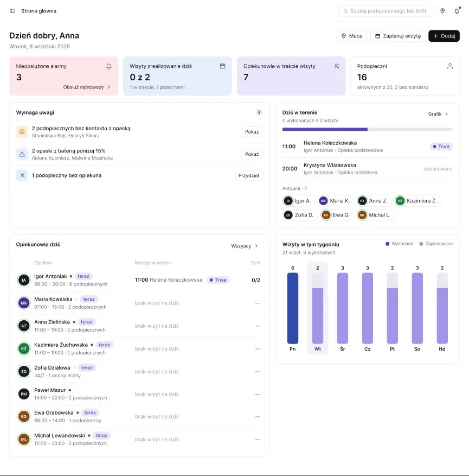The height and width of the screenshot is (476, 469).
Task: Click the count badge 4 in Wymaga uwagi
Action: pos(259,113)
